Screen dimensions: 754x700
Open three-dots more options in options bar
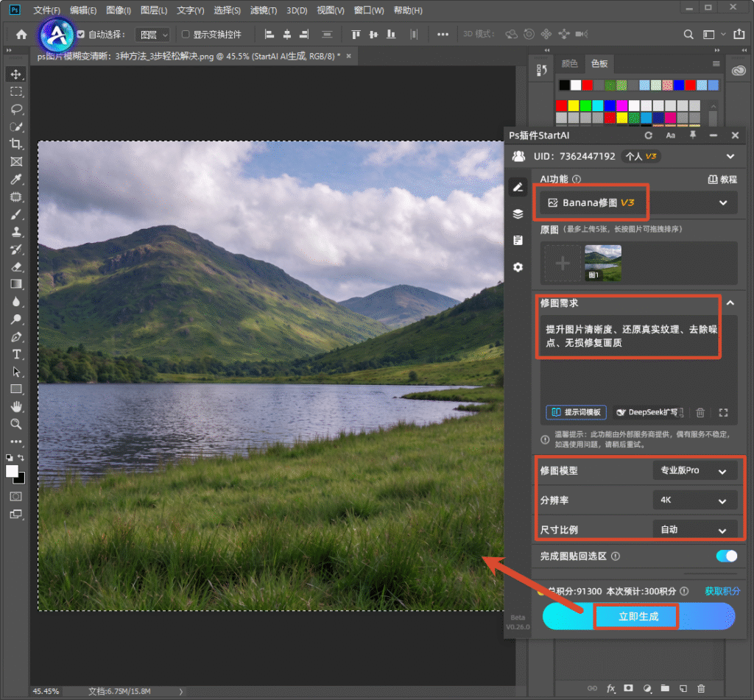[443, 34]
